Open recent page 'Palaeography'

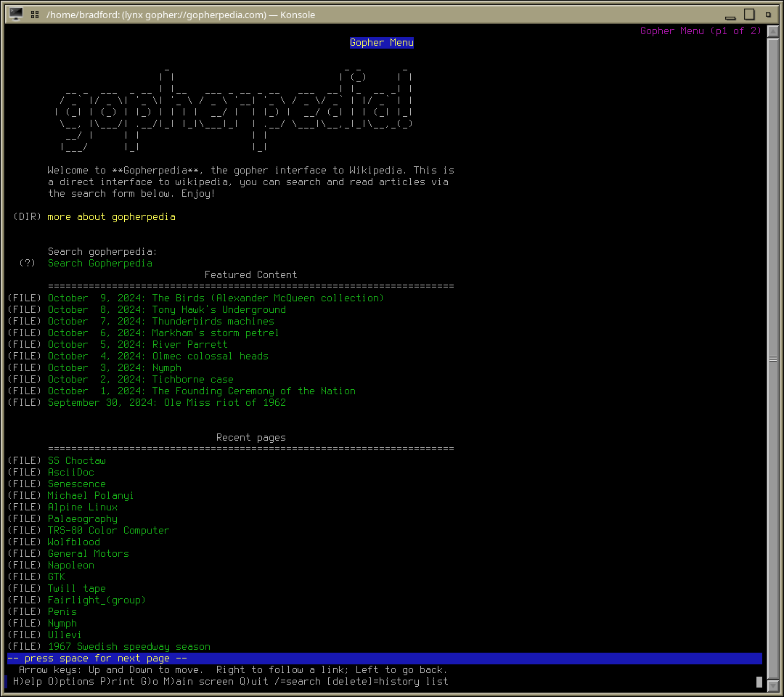[x=83, y=518]
